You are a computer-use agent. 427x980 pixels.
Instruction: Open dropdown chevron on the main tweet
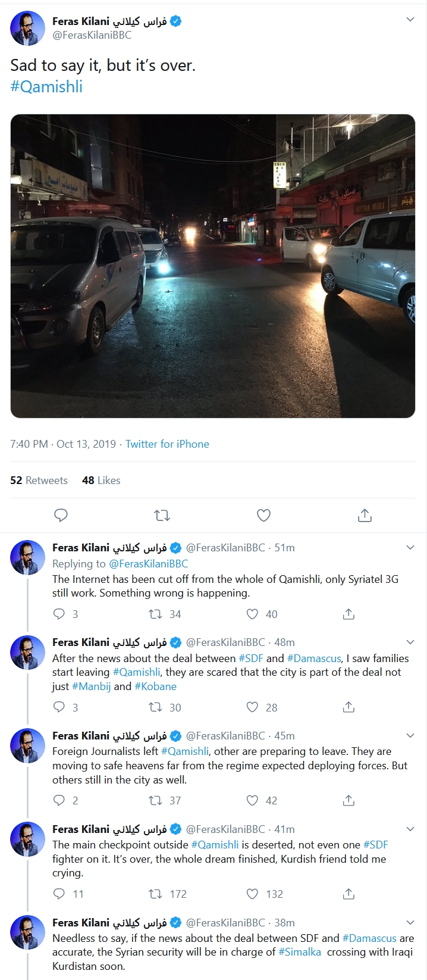(410, 20)
